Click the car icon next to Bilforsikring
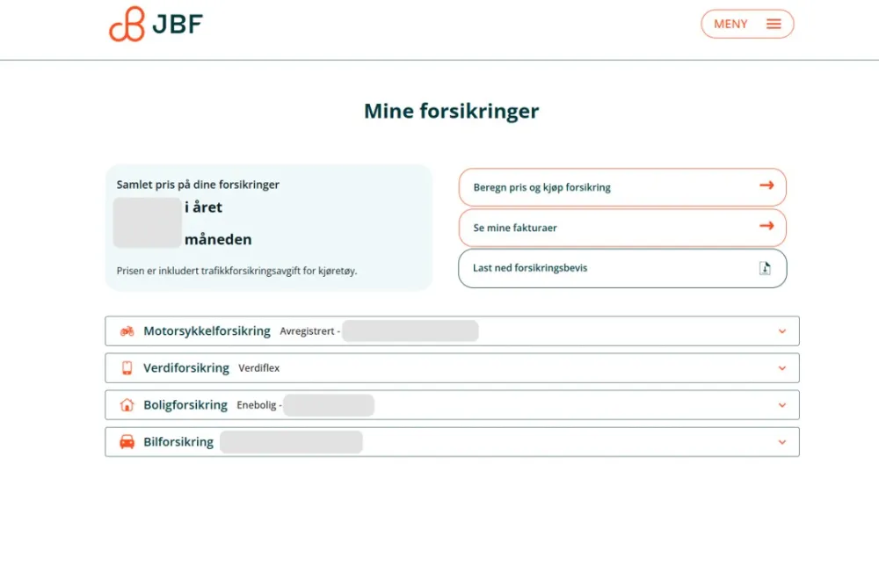The image size is (879, 588). tap(127, 442)
